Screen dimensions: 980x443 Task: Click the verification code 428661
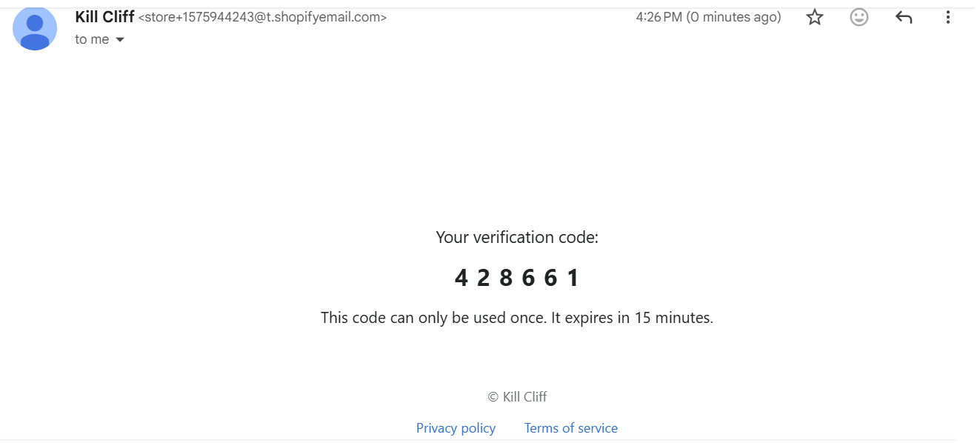pyautogui.click(x=516, y=278)
